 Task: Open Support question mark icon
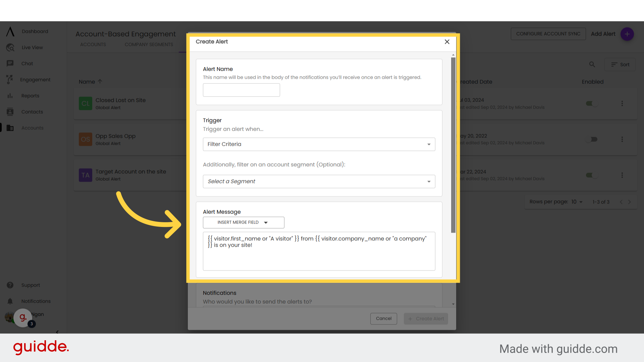(x=10, y=285)
